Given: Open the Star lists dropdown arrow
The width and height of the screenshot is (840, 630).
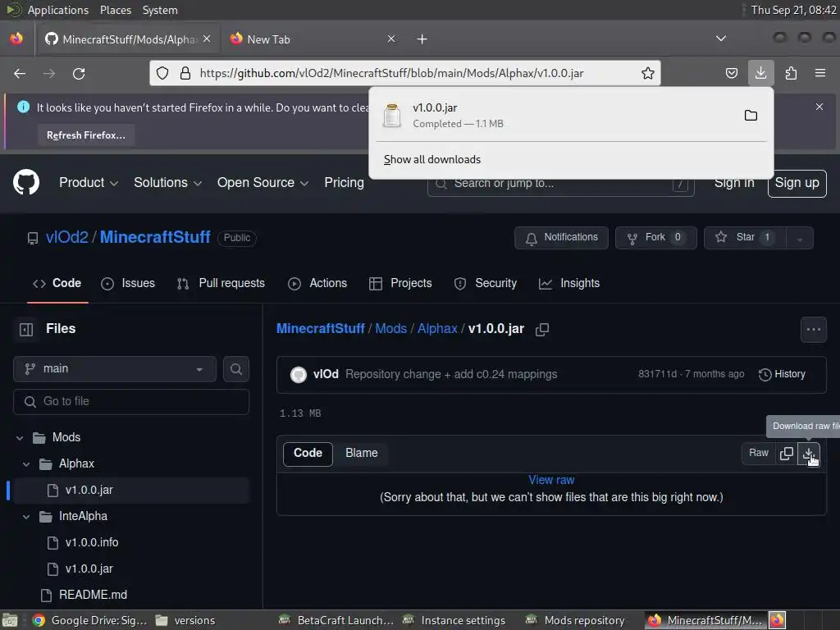Looking at the screenshot, I should point(799,238).
